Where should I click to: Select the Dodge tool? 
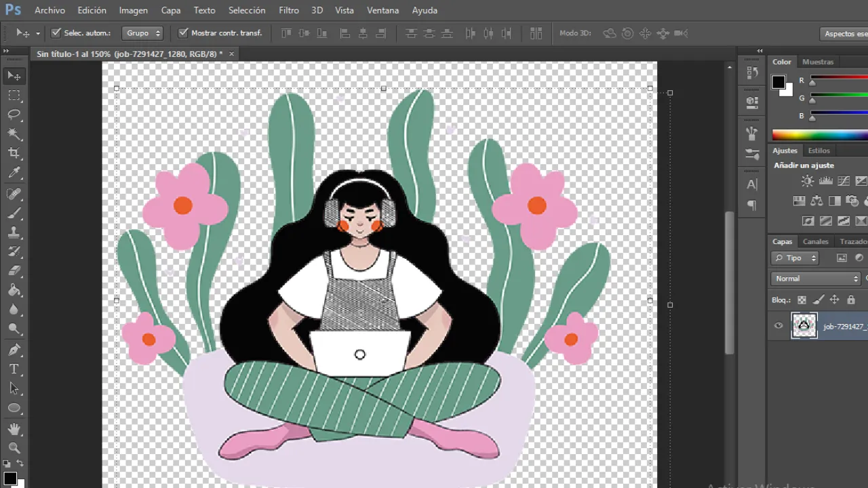point(14,329)
